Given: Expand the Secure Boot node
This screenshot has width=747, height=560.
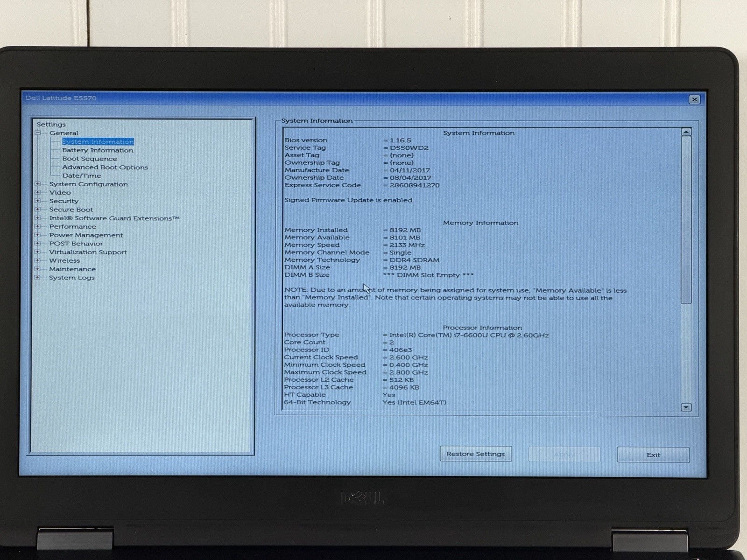Looking at the screenshot, I should pos(38,210).
